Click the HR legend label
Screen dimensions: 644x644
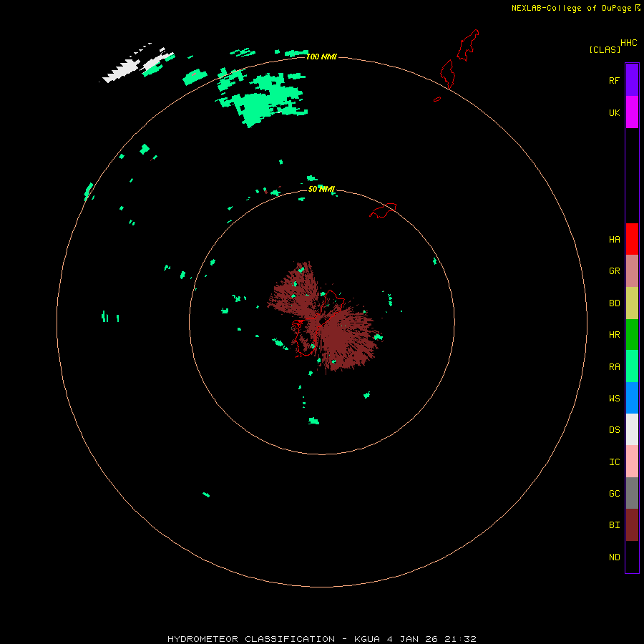(x=614, y=335)
